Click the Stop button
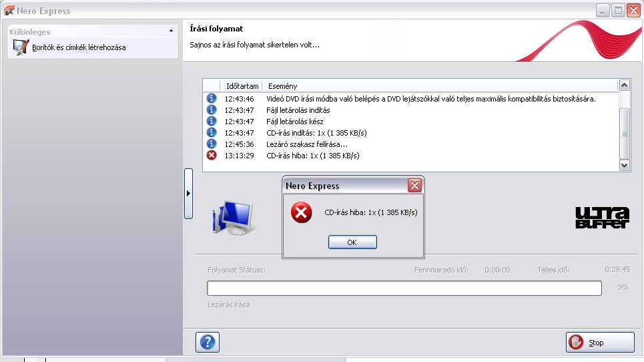The height and width of the screenshot is (362, 644). coord(600,342)
